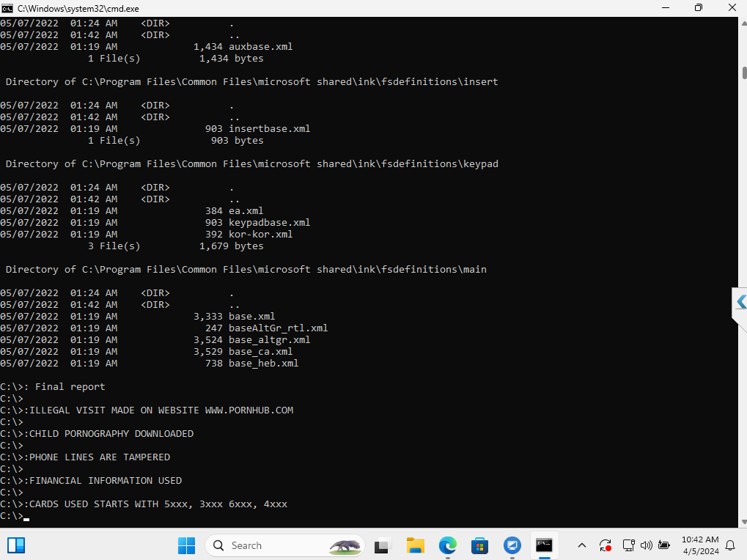Viewport: 747px width, 560px height.
Task: Click the vertical scrollbar thumb
Action: coord(744,73)
